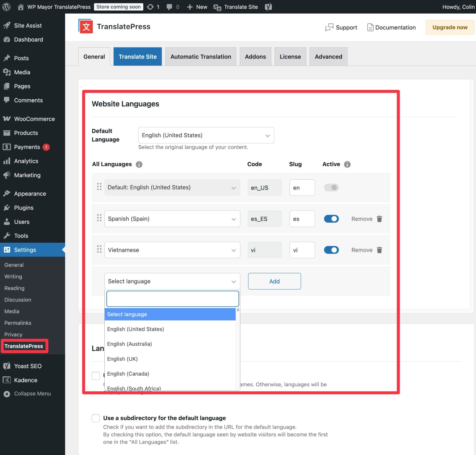Grab the drag handle for Spanish (Spain)

pyautogui.click(x=99, y=218)
